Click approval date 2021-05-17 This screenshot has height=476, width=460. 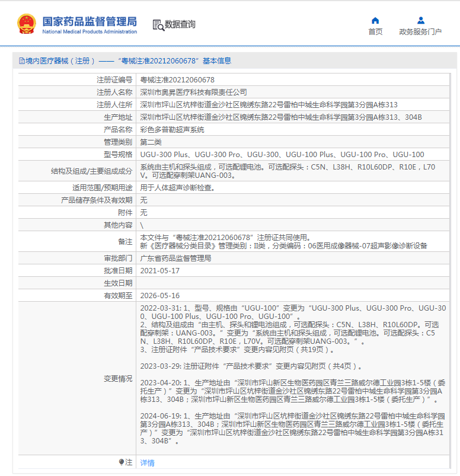point(159,271)
